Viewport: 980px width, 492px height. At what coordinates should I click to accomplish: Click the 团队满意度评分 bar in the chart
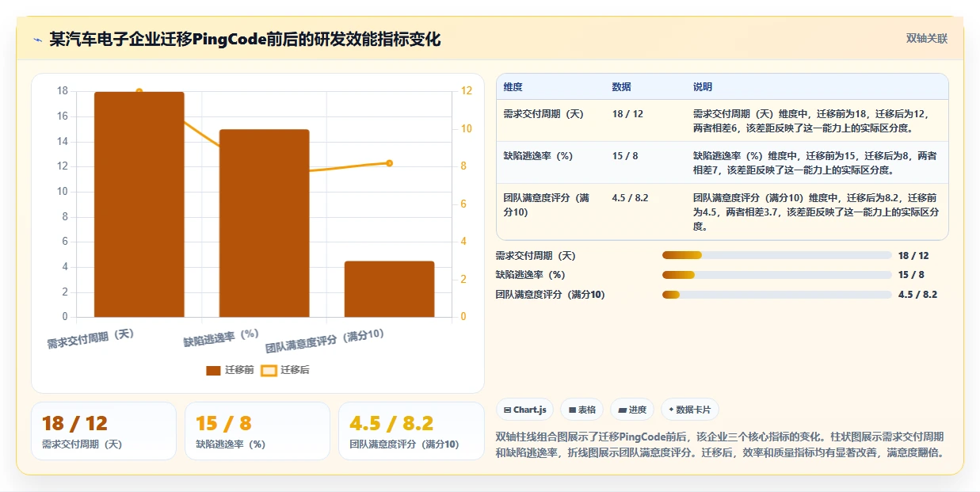click(x=389, y=289)
